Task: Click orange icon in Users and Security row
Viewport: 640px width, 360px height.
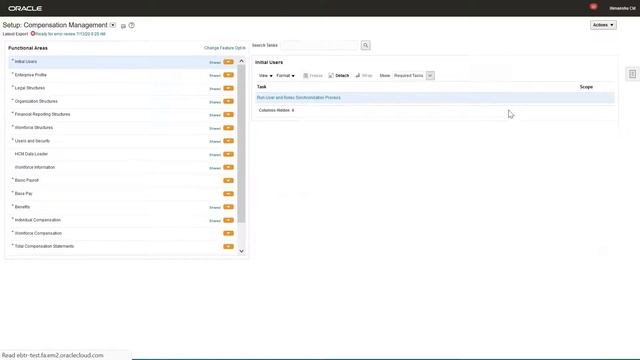Action: (x=229, y=141)
